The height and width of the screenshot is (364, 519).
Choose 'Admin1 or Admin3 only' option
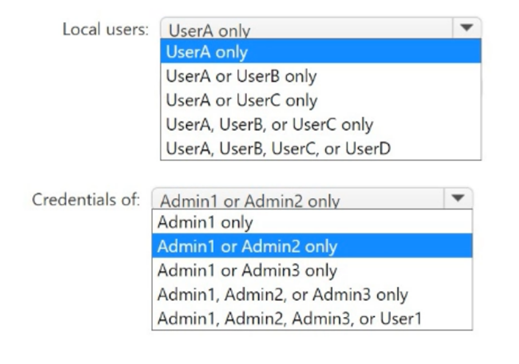click(312, 270)
